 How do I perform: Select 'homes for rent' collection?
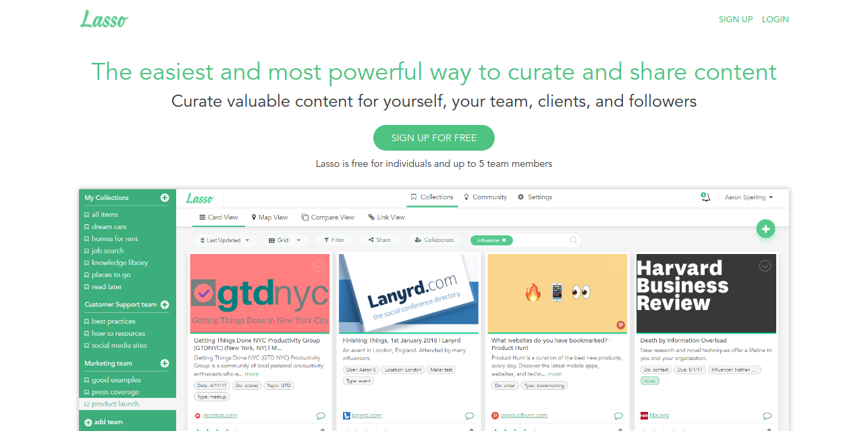point(115,238)
